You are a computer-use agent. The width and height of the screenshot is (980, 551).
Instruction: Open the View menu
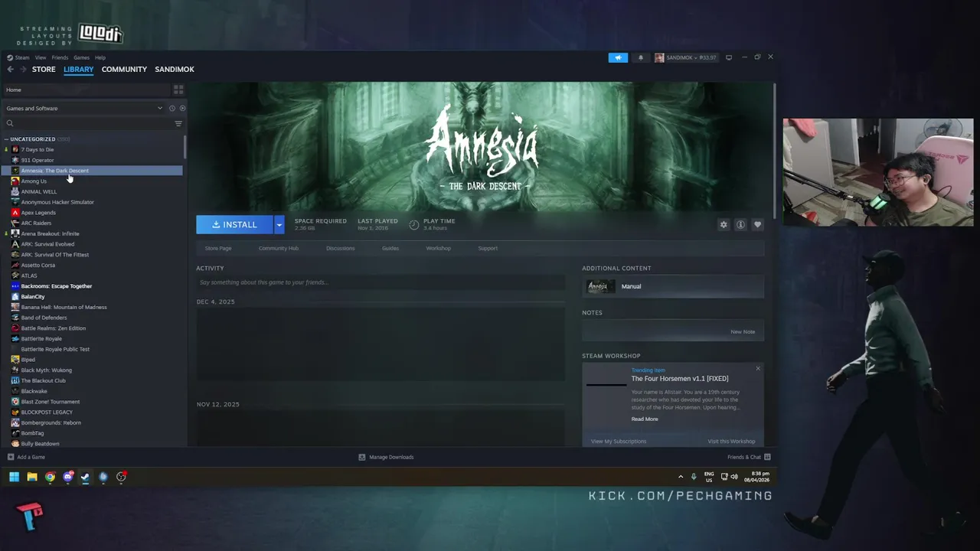[x=41, y=57]
